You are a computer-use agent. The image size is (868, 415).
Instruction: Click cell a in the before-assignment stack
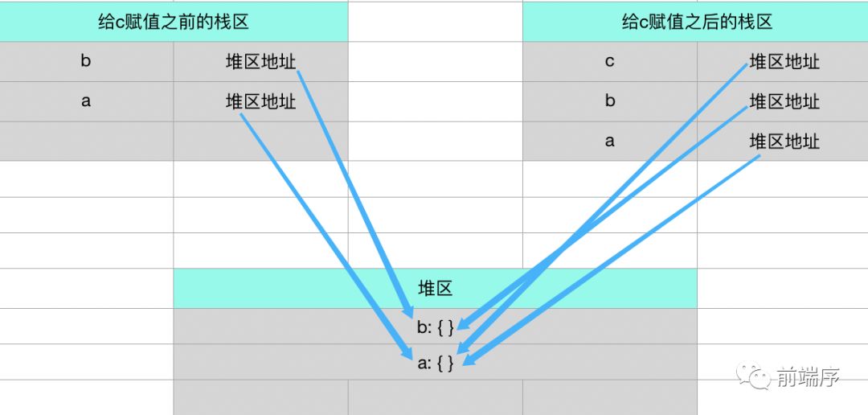86,102
